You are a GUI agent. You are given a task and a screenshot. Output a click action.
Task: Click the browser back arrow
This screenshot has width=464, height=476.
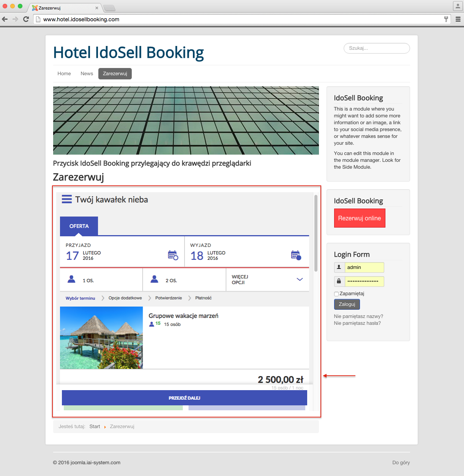(x=5, y=19)
